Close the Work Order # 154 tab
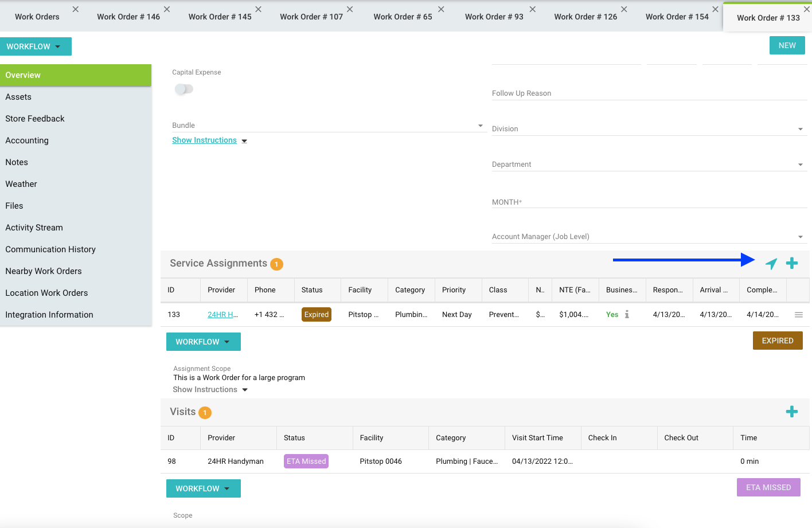 click(715, 9)
